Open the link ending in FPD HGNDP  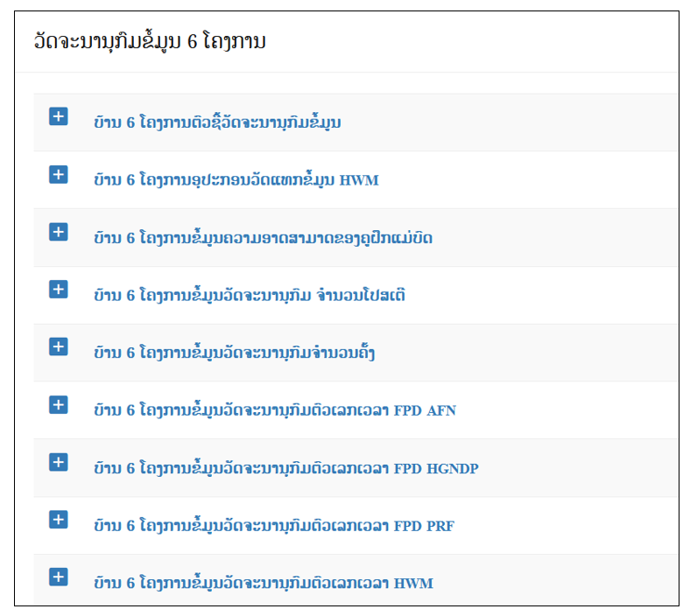click(286, 468)
